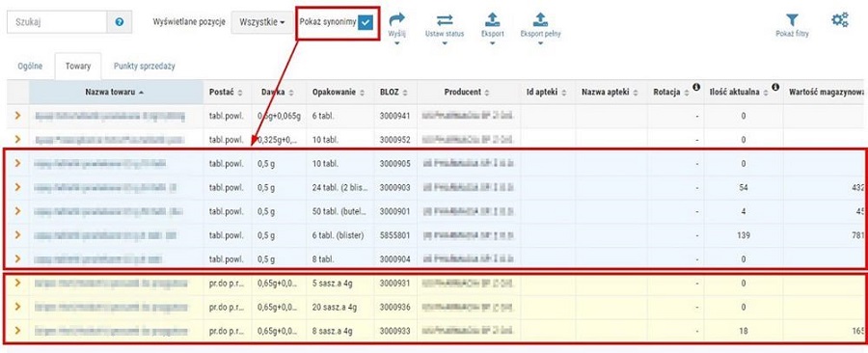868x353 pixels.
Task: Click quantity value 139
Action: pos(743,235)
